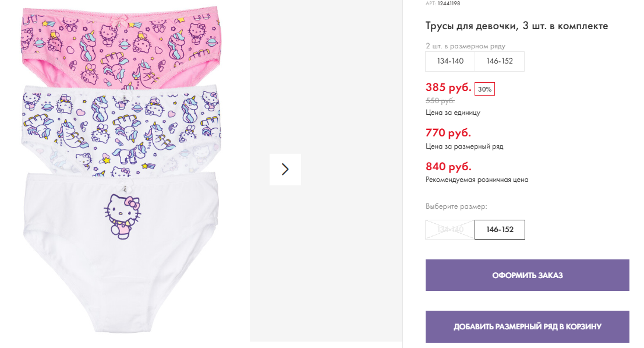Click the "2 шт. в размерном ряду" label

465,46
